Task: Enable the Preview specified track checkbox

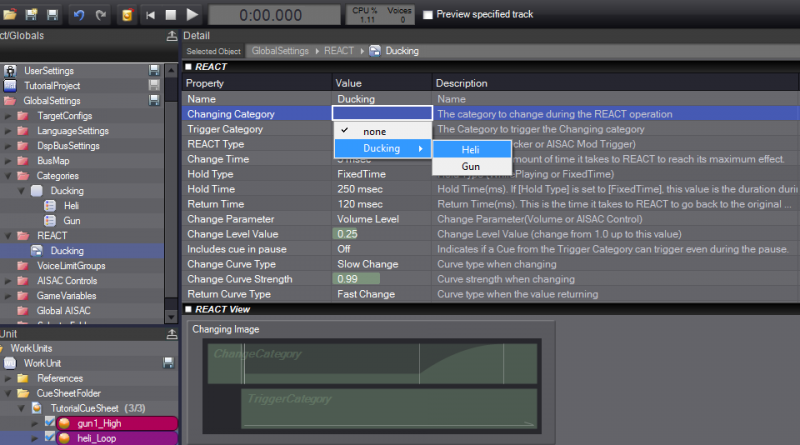Action: 429,15
